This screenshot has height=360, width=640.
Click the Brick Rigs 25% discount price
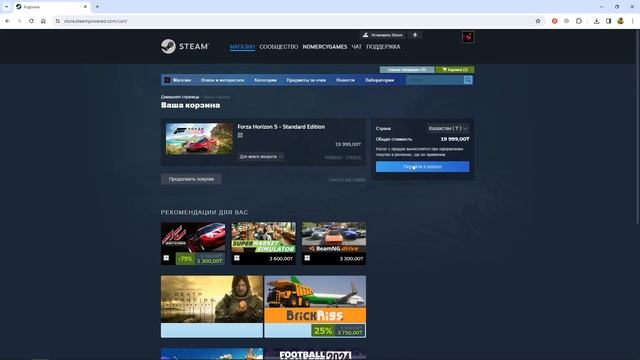[338, 330]
